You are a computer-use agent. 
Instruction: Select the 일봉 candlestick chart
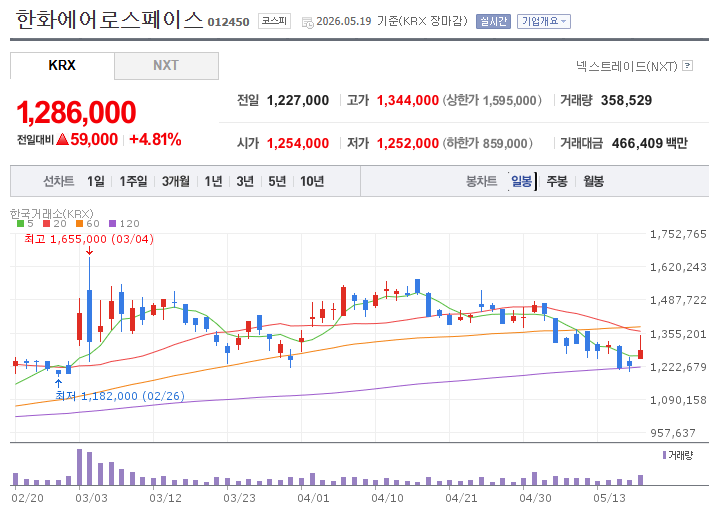click(x=521, y=181)
